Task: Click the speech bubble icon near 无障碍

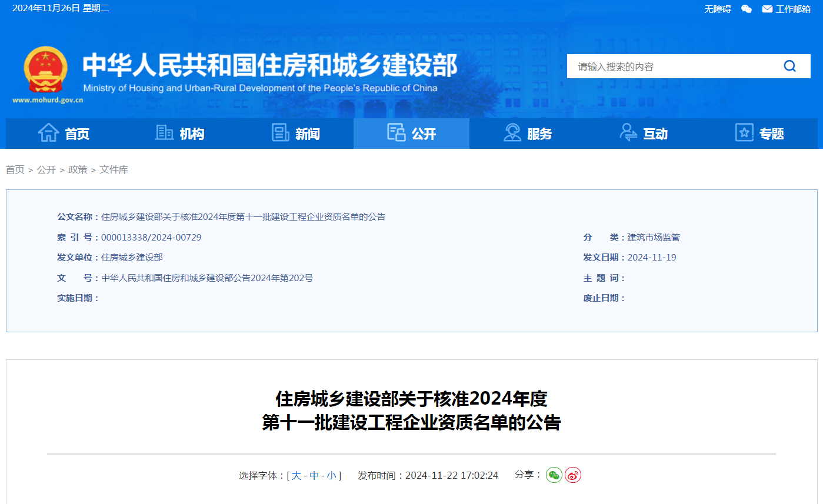Action: point(746,9)
